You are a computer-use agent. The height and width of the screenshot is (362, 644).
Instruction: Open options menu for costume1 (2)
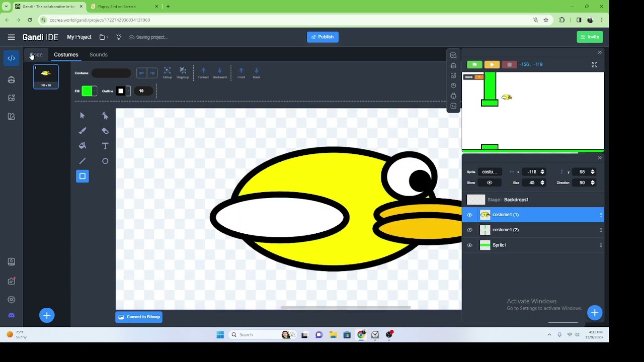pyautogui.click(x=601, y=230)
